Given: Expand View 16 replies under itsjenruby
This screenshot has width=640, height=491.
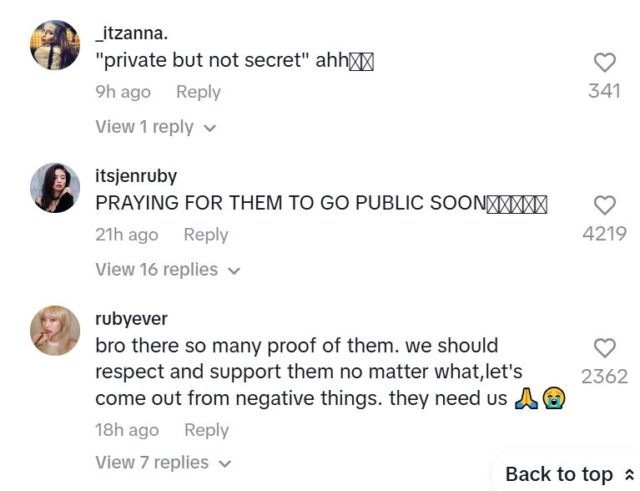Looking at the screenshot, I should pyautogui.click(x=168, y=270).
